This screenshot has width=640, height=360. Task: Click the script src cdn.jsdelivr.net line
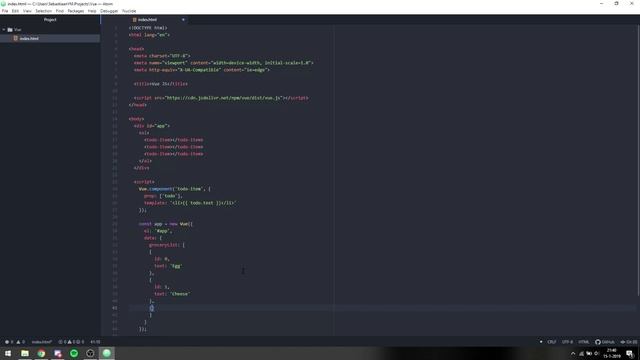point(221,98)
